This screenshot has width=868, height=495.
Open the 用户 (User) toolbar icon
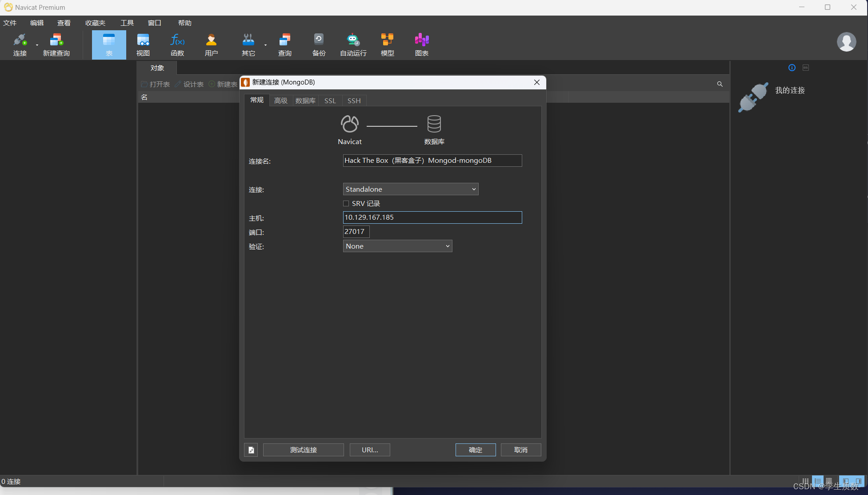[x=211, y=45]
